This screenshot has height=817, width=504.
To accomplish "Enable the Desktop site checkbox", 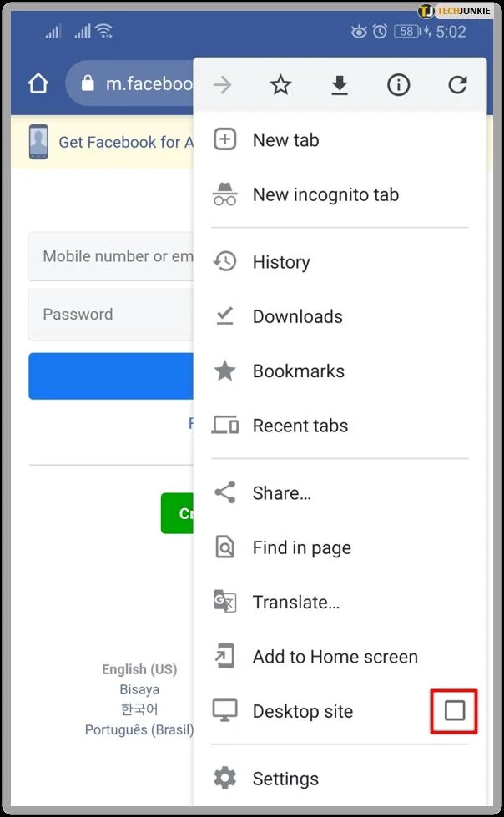I will coord(454,711).
